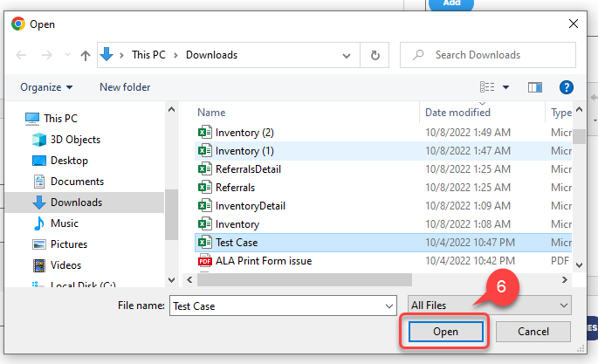Image resolution: width=598 pixels, height=364 pixels.
Task: Create a New folder
Action: click(125, 87)
